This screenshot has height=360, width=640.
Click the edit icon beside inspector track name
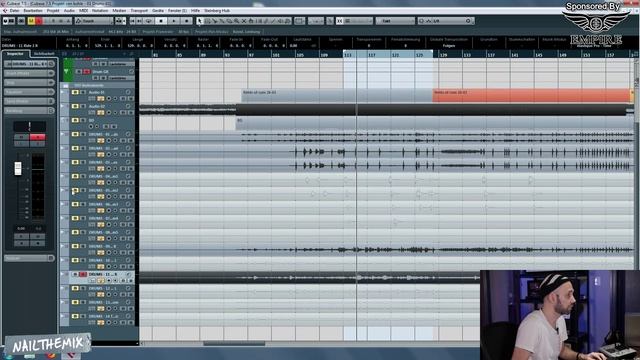click(x=51, y=64)
